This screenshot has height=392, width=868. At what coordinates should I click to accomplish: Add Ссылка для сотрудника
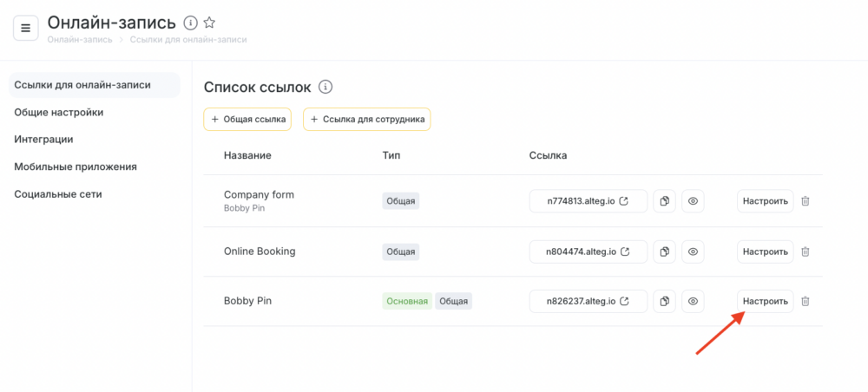pos(367,120)
